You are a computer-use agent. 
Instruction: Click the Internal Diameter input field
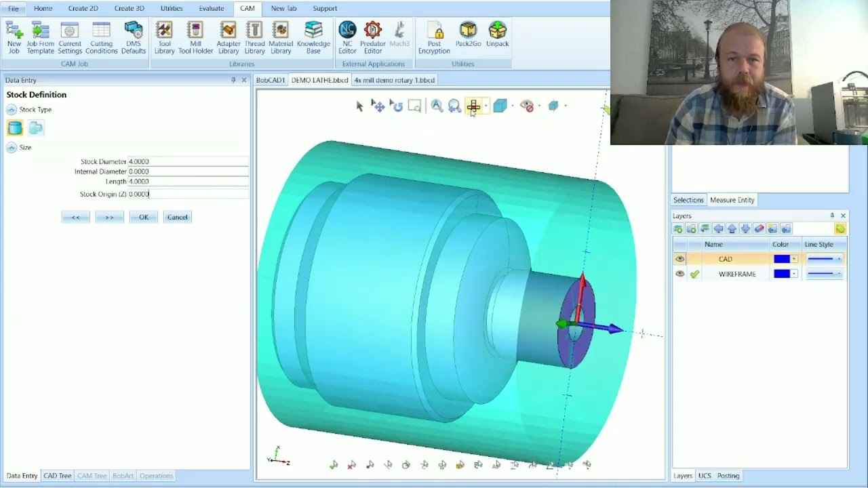click(188, 171)
